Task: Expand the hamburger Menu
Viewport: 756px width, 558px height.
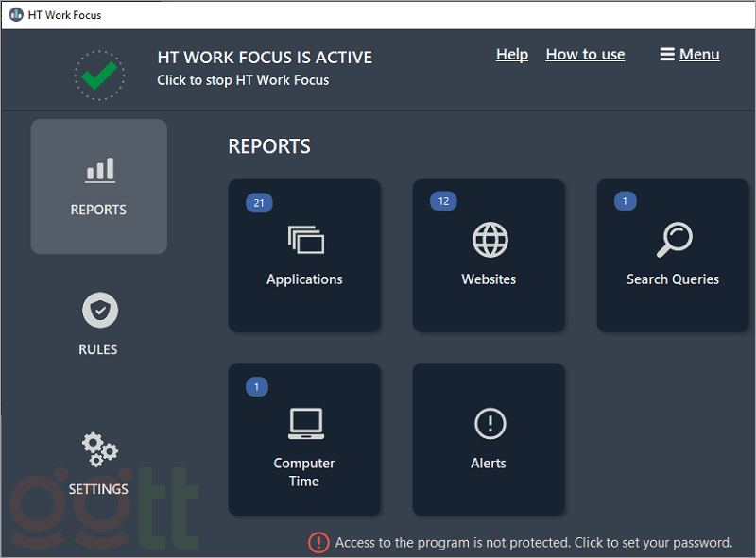Action: coord(690,55)
